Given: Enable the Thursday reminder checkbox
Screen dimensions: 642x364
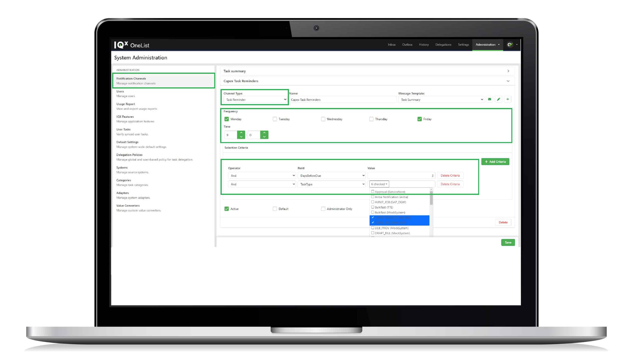Looking at the screenshot, I should (x=371, y=119).
